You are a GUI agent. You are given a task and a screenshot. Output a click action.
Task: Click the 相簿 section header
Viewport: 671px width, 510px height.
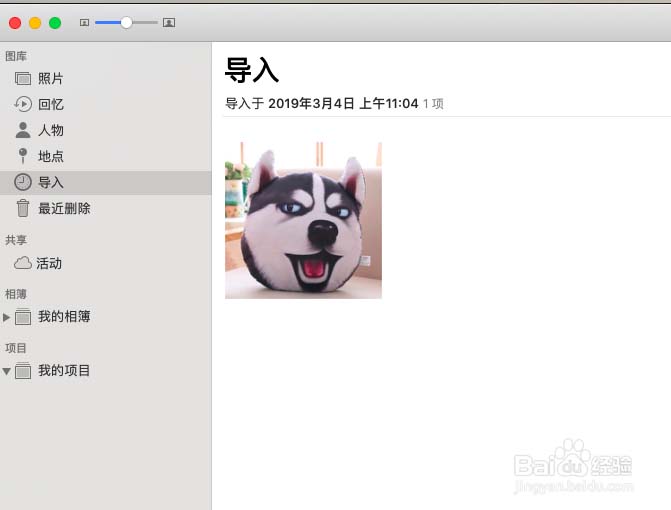(16, 294)
